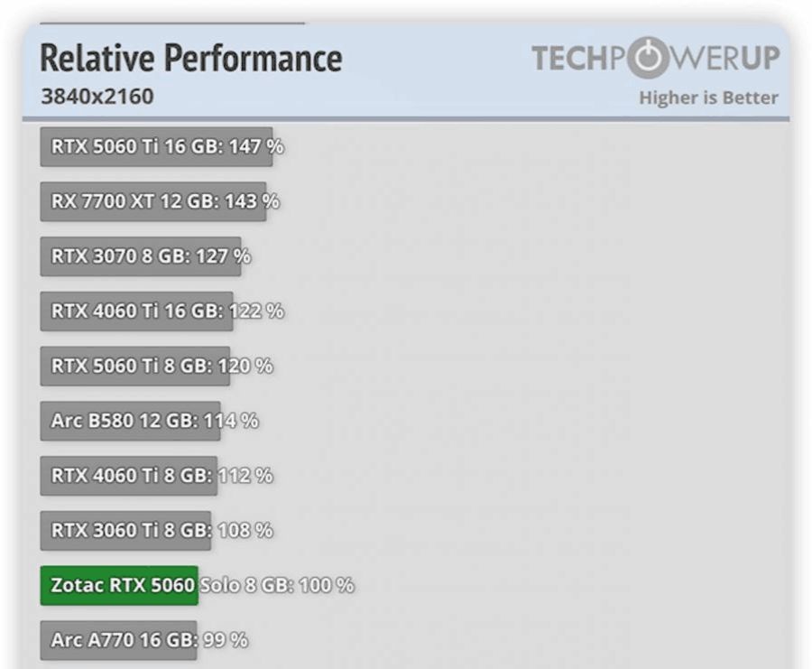
Task: Click the Relative Performance chart title
Action: coord(191,59)
